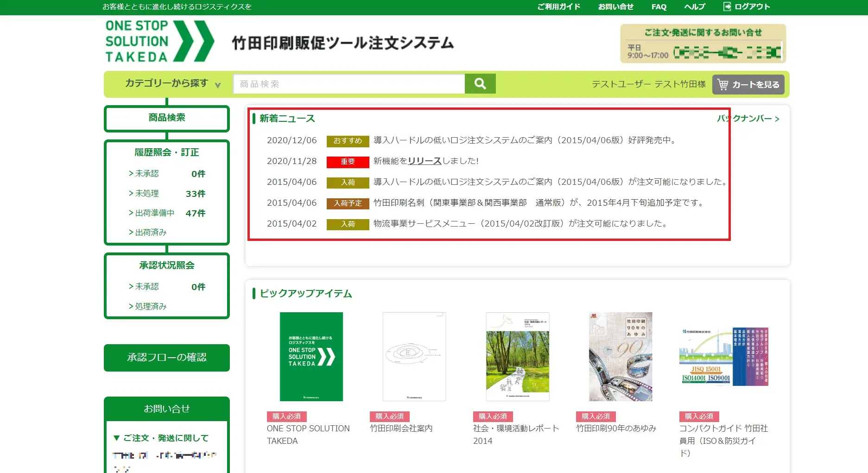
Task: Open 竹田印刷90年のあゆみ thumbnail
Action: [x=621, y=357]
